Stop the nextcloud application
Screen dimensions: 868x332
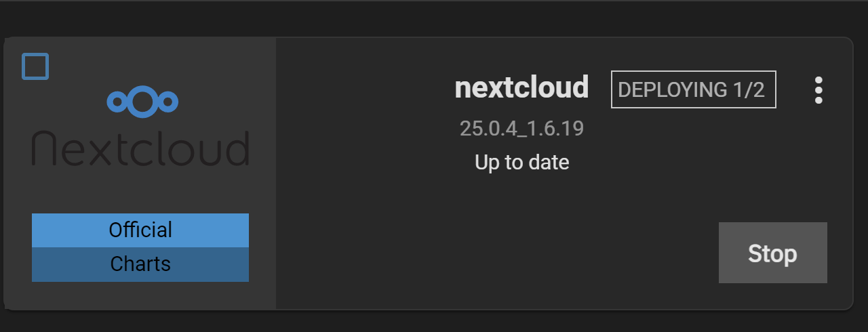pos(773,253)
